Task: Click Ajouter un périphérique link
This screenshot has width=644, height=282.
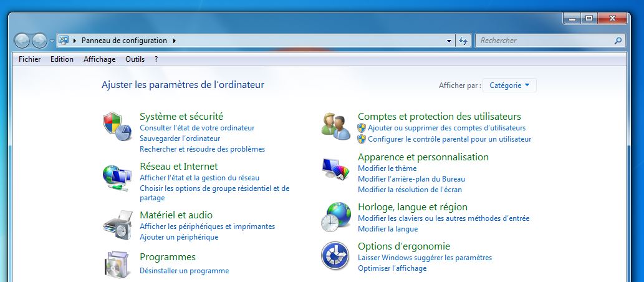Action: pyautogui.click(x=179, y=237)
